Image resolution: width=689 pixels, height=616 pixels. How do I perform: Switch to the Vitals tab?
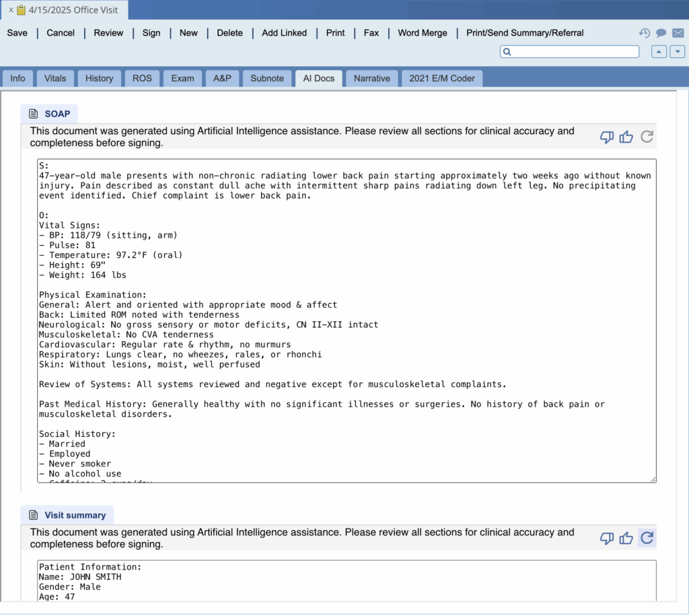click(x=55, y=78)
